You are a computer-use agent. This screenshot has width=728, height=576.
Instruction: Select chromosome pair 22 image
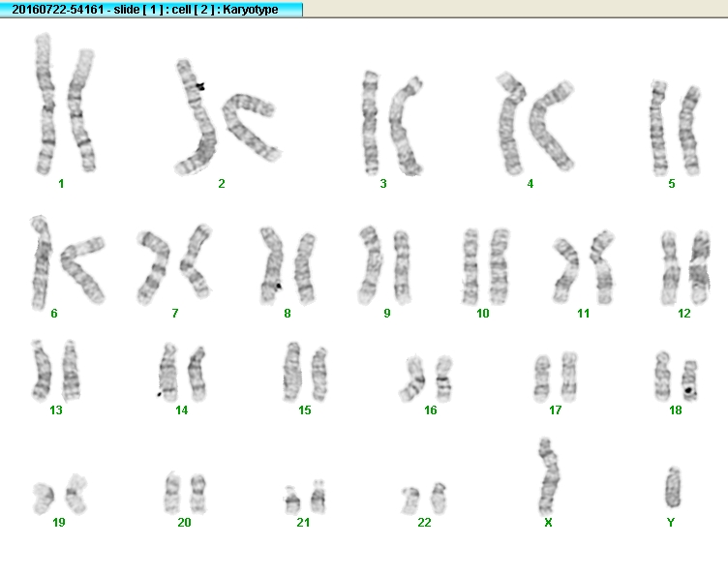click(x=424, y=499)
